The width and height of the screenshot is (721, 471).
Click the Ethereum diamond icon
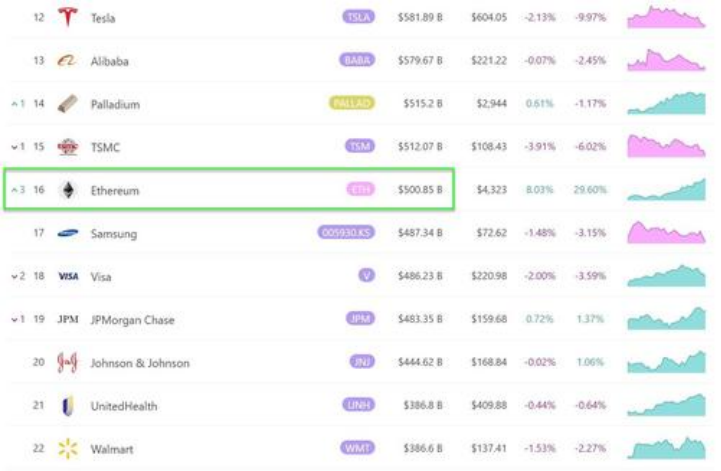coord(68,190)
